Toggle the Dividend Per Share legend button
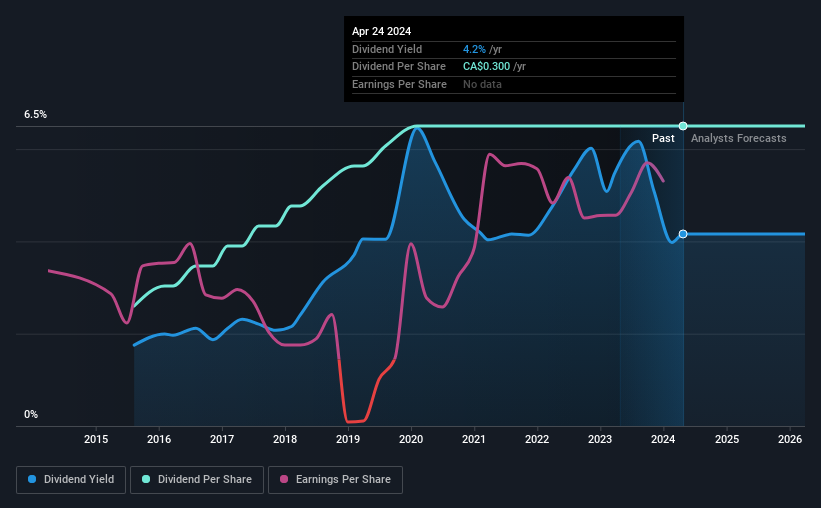 (x=197, y=480)
